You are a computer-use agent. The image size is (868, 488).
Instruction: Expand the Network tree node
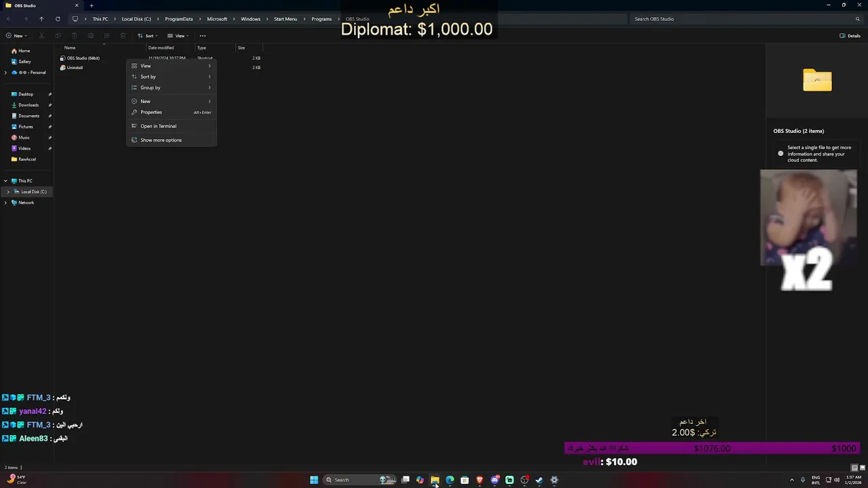5,203
